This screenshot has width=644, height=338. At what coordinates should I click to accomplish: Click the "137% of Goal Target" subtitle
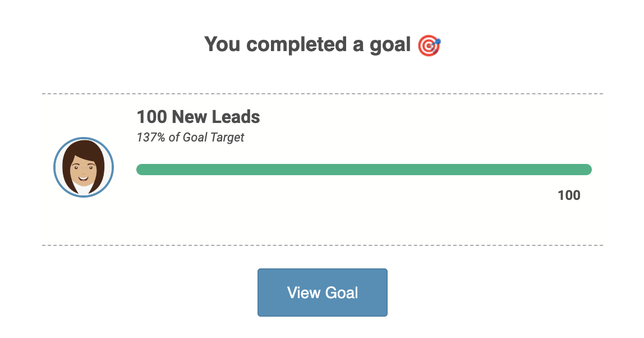[x=190, y=138]
